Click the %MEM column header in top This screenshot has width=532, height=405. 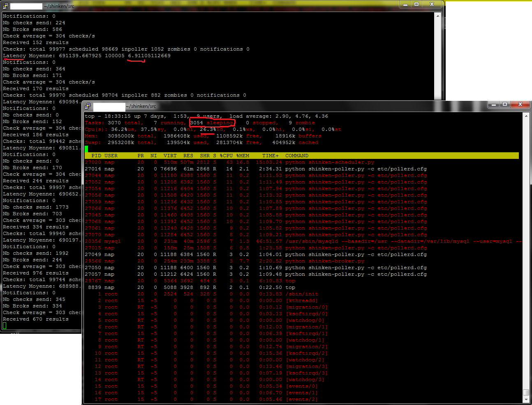pos(243,156)
